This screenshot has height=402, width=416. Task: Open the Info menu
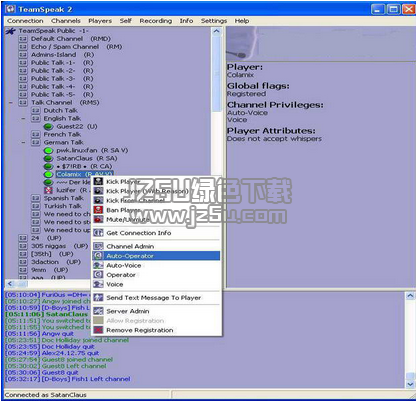pyautogui.click(x=186, y=21)
